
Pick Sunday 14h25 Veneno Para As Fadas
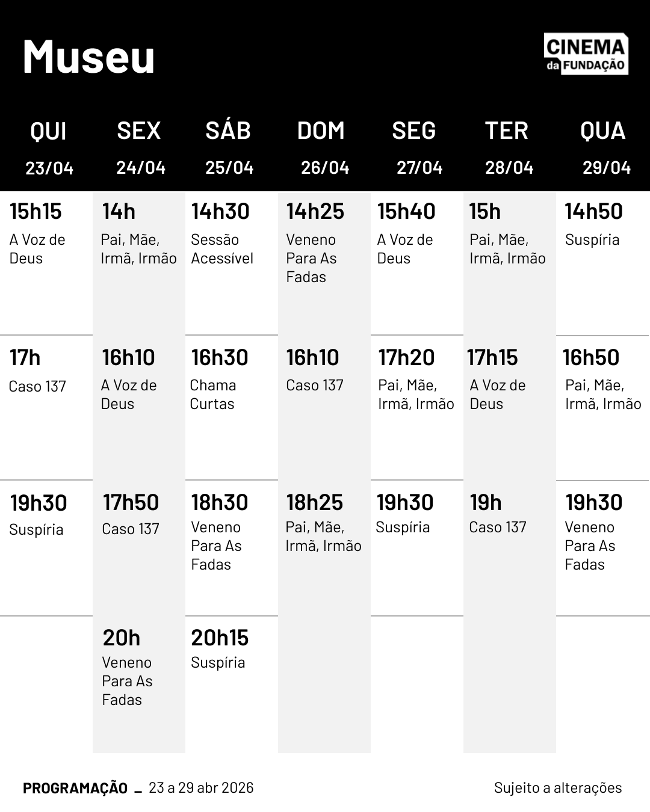[x=314, y=242]
